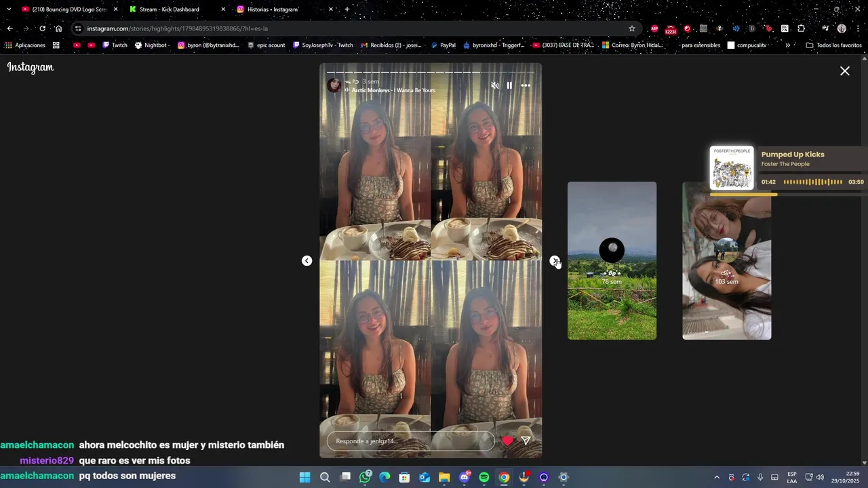The image size is (868, 488).
Task: Reload the Instagram page
Action: click(42, 28)
